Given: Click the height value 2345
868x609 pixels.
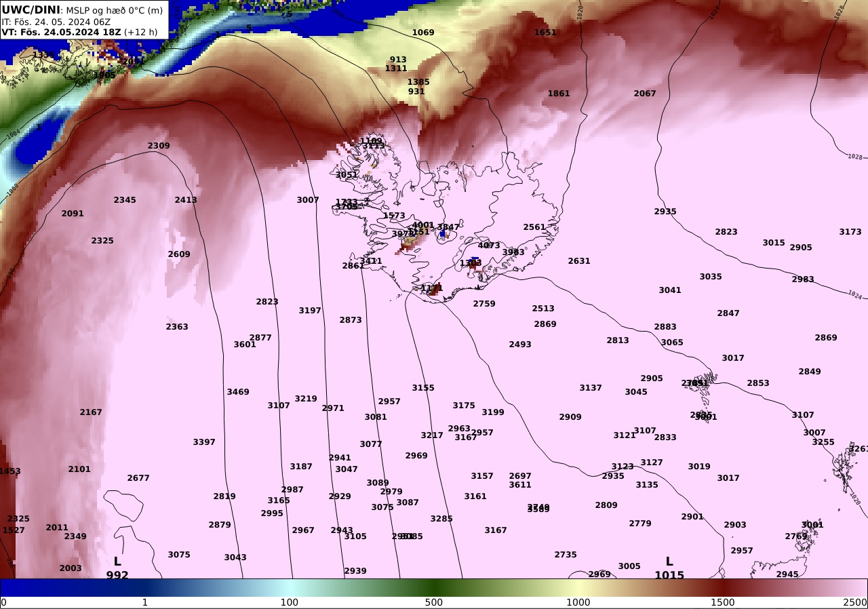Looking at the screenshot, I should [125, 200].
